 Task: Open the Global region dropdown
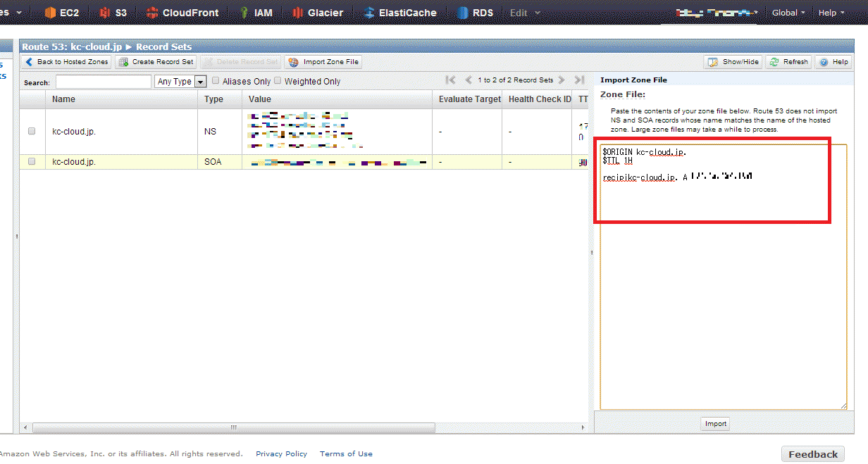coord(788,13)
